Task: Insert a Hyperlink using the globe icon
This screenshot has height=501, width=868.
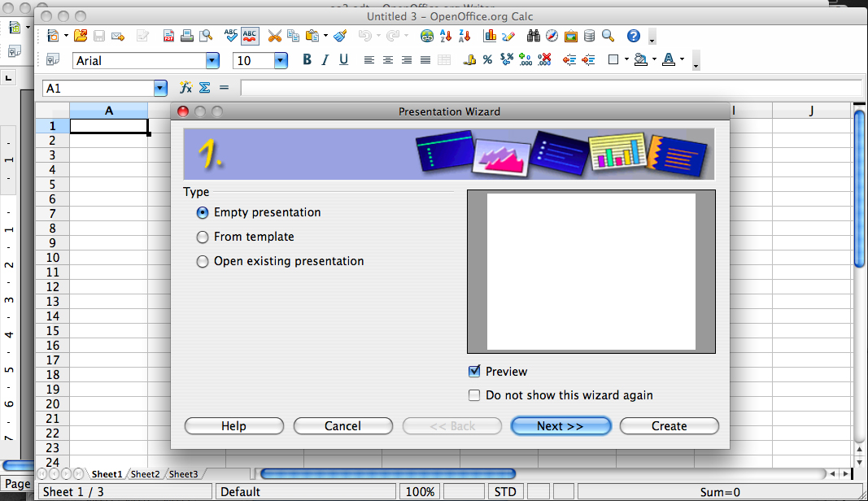Action: (427, 37)
